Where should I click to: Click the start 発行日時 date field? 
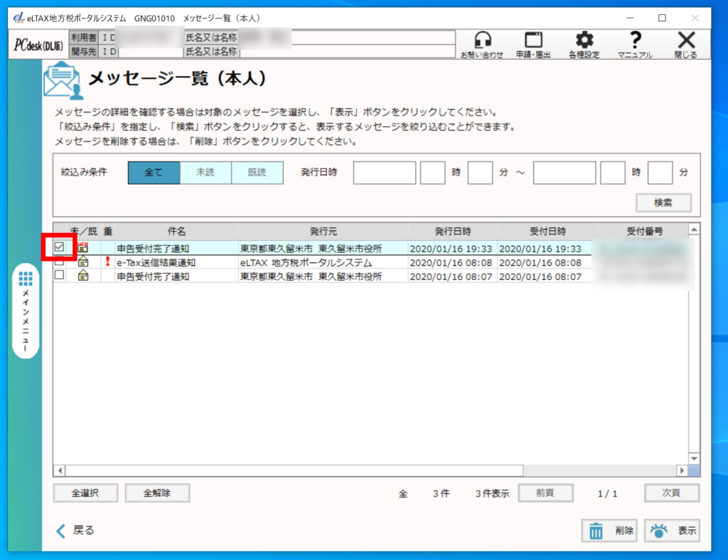click(x=384, y=173)
